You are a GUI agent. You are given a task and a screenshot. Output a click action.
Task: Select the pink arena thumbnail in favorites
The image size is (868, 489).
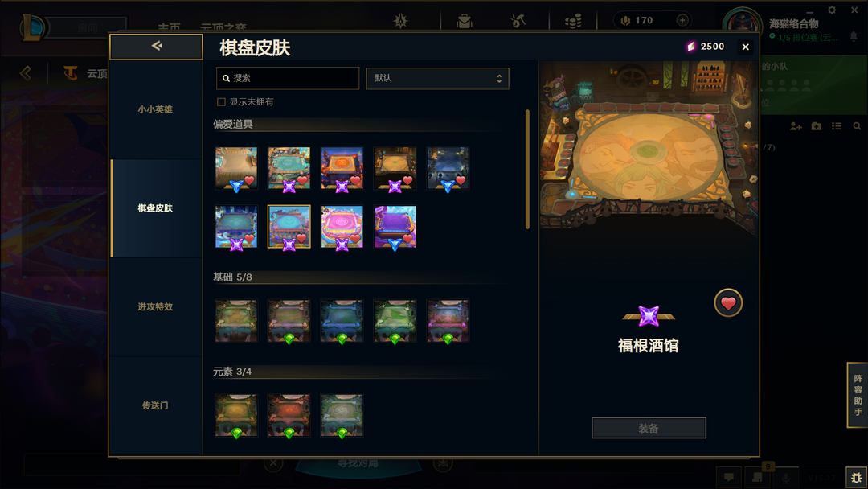342,227
